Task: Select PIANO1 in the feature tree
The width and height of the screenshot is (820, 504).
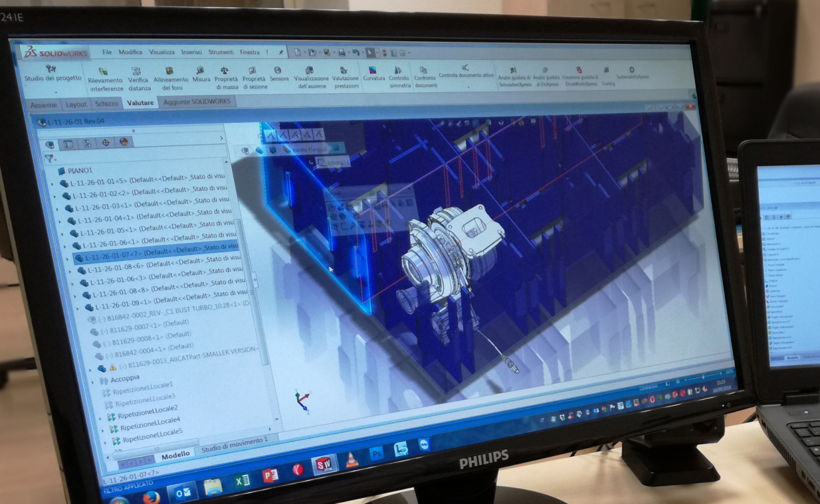Action: point(80,171)
